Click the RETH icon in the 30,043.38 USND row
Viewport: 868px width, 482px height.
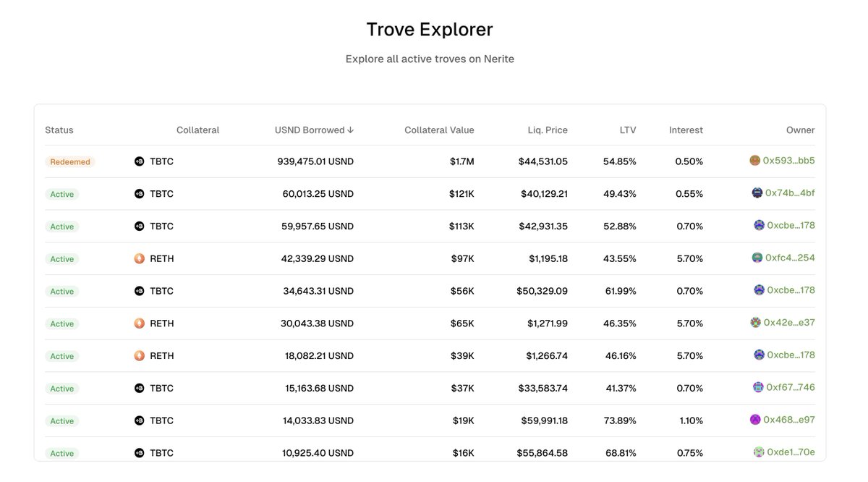(x=140, y=324)
